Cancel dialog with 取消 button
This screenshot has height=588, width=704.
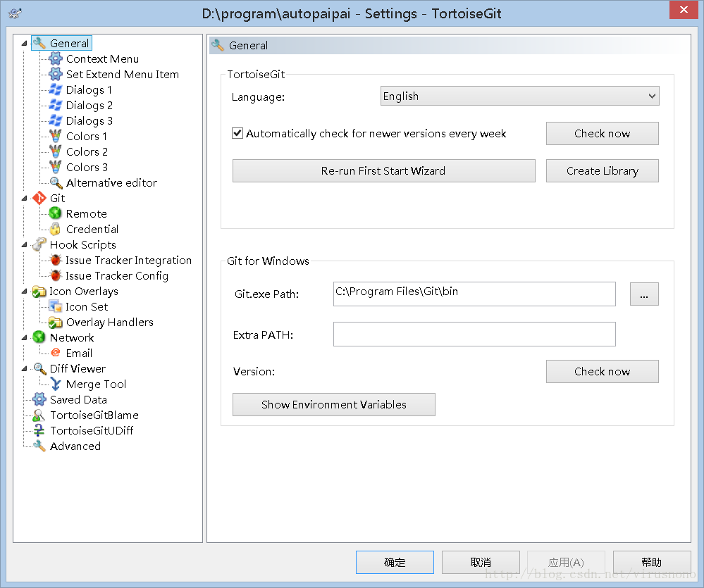[x=481, y=562]
